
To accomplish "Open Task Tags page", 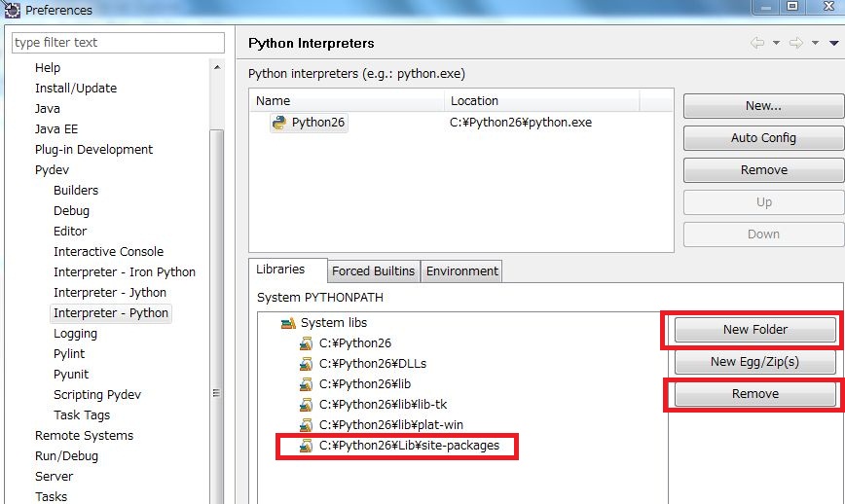I will coord(82,415).
